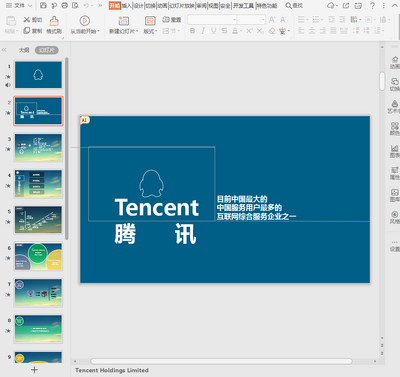
Task: Toggle Bold formatting
Action: [x=192, y=31]
